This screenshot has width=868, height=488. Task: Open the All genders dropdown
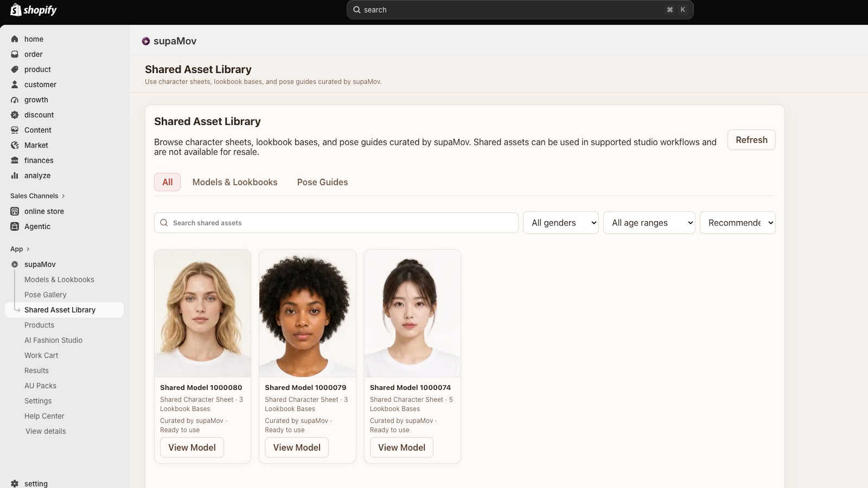tap(561, 223)
